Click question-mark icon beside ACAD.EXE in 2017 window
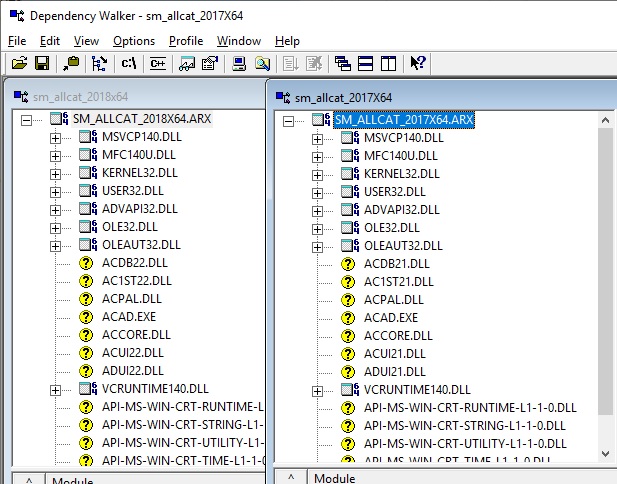This screenshot has height=484, width=617. point(348,318)
